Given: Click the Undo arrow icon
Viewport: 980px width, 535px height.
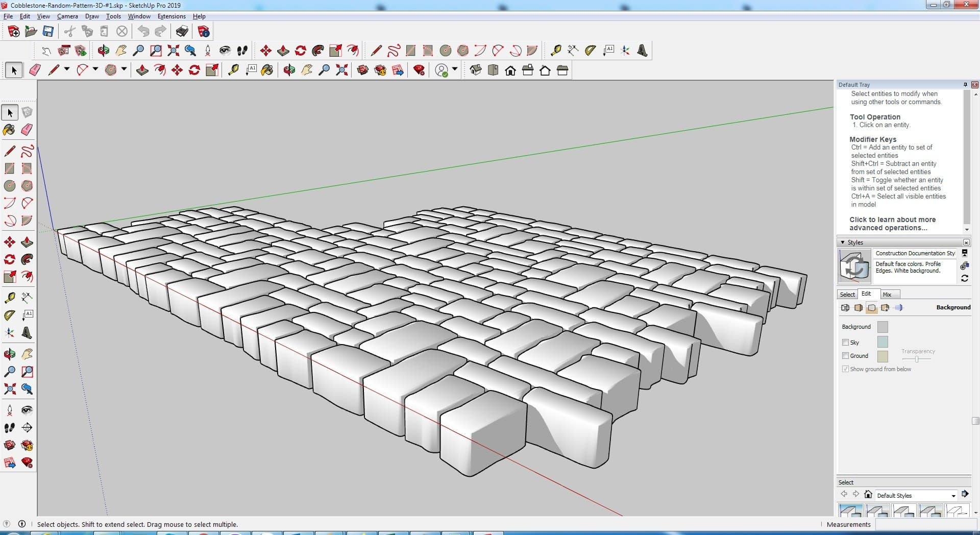Looking at the screenshot, I should 143,32.
